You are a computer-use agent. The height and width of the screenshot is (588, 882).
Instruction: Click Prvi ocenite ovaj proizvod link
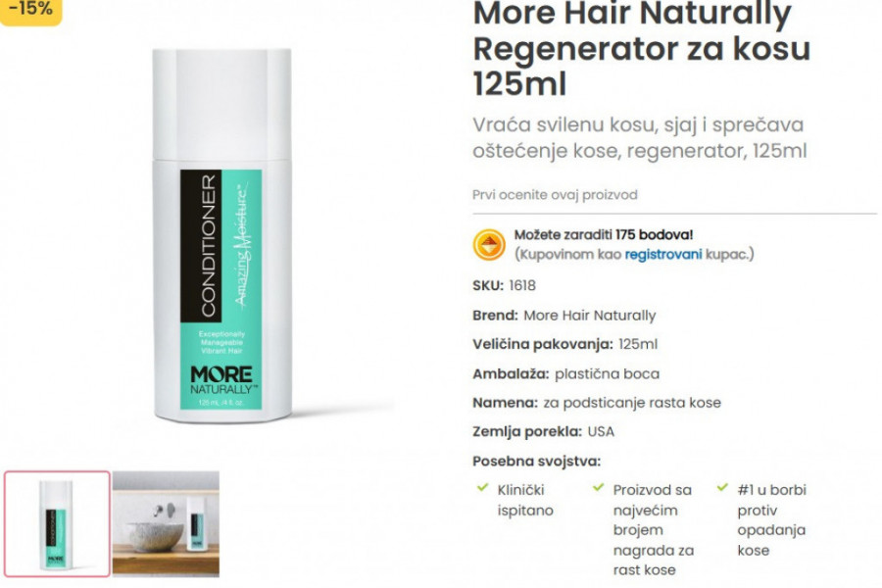(555, 195)
